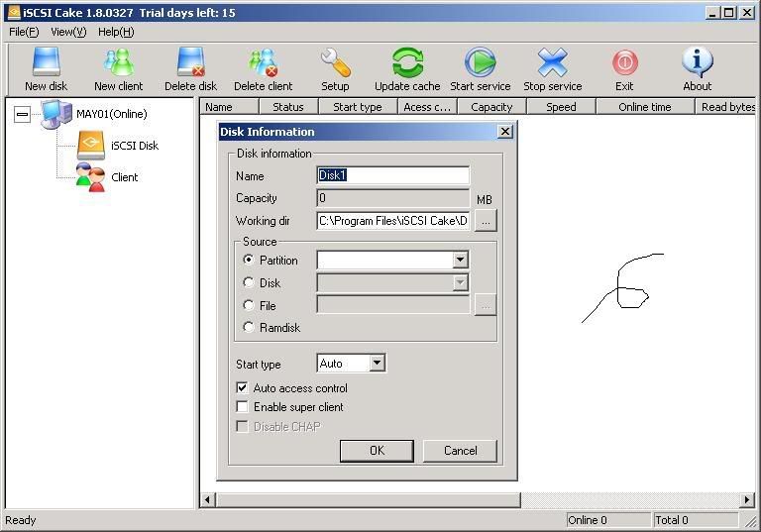Open Setup with the wrench icon
The width and height of the screenshot is (761, 532).
tap(335, 64)
